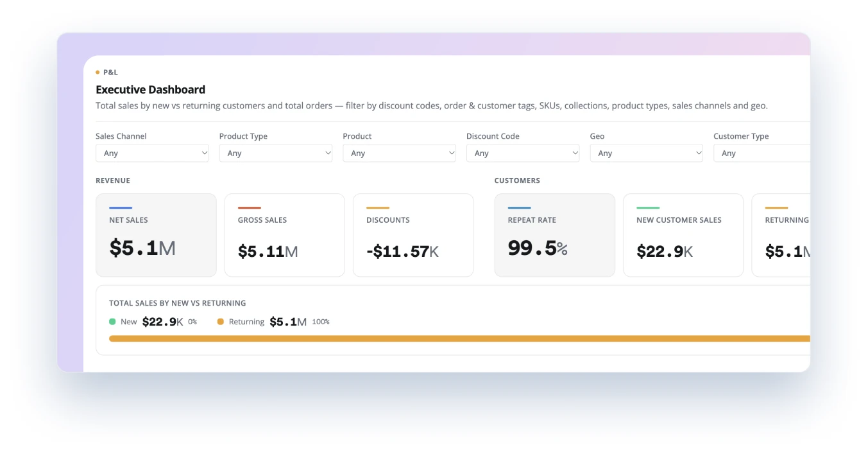Screen dimensions: 868x454
Task: Click the $5.11M gross sales value
Action: [x=268, y=251]
